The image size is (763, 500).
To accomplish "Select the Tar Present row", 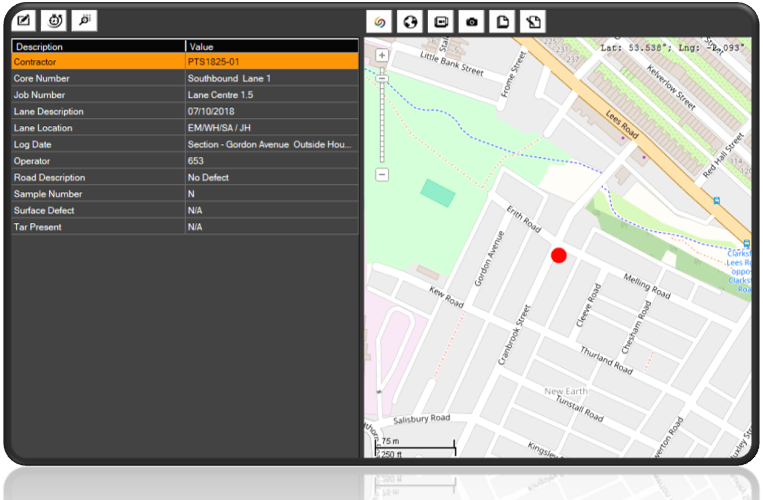I will point(184,227).
